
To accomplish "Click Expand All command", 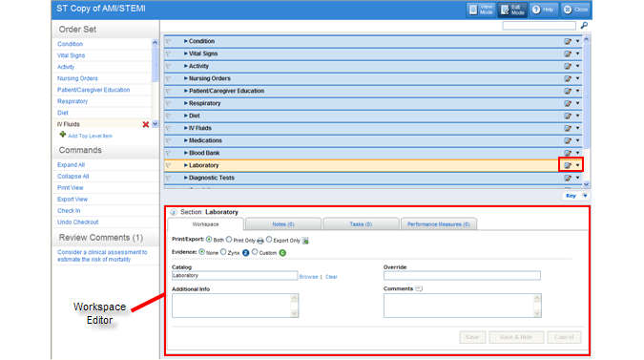I will [x=71, y=165].
